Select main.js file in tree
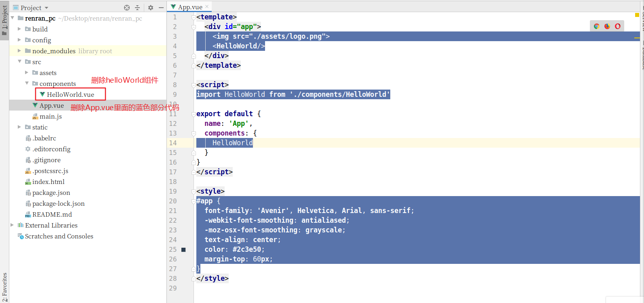Screen dimensions: 644x303 [51, 116]
